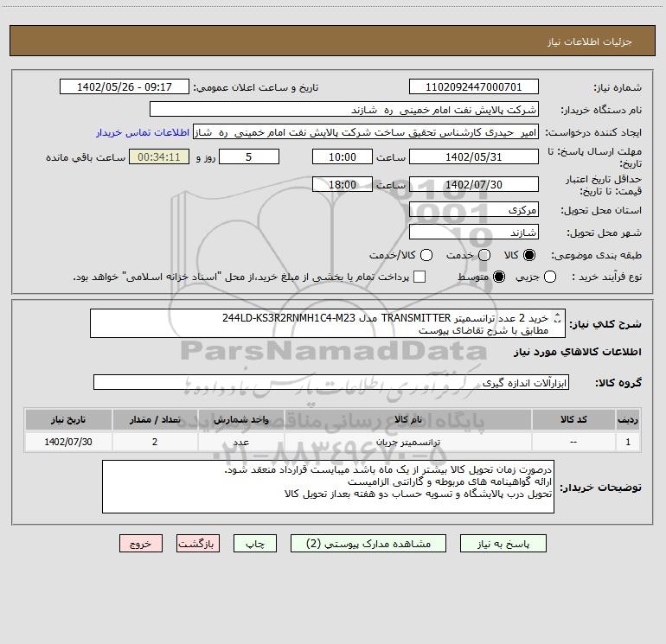Toggle the 'اسناد خزانه اسلامی' payment checkbox

coord(419,277)
